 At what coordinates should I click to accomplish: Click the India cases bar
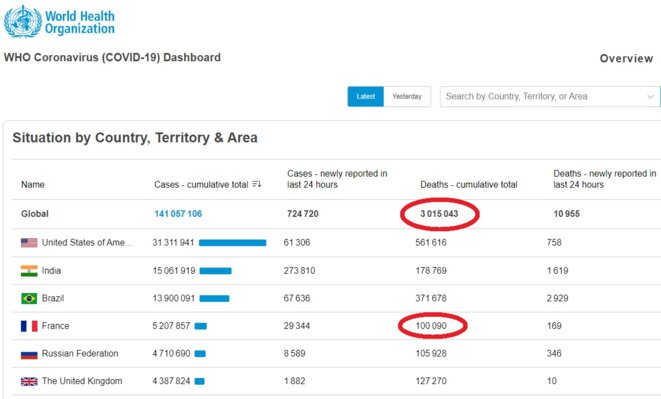215,271
